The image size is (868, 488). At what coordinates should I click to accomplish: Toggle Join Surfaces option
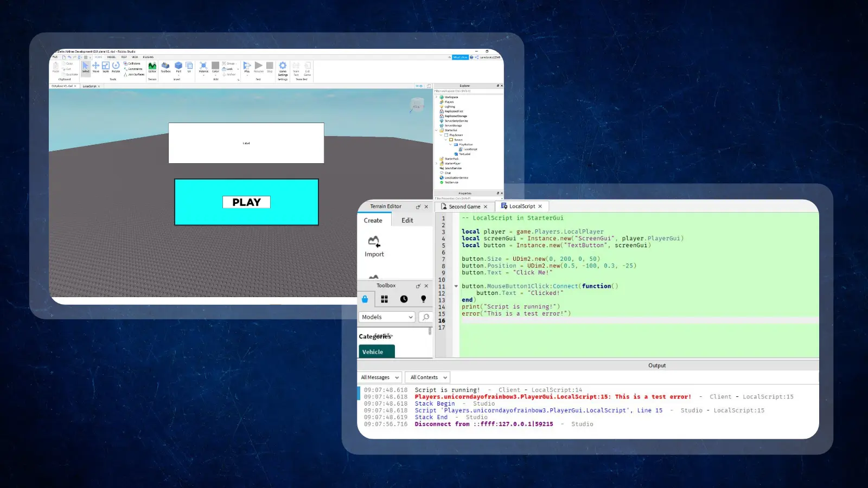(x=134, y=74)
